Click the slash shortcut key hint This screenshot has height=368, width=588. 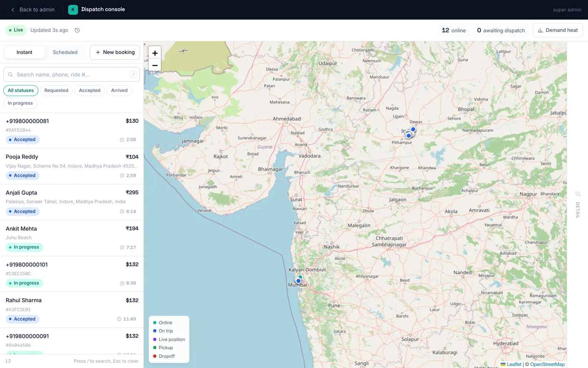coord(133,74)
